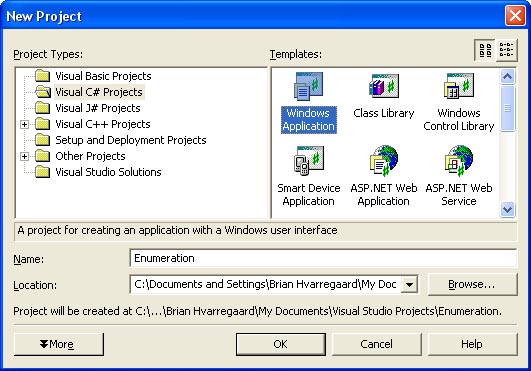This screenshot has width=531, height=371.
Task: Select Visual Studio Solutions in tree
Action: (x=108, y=172)
